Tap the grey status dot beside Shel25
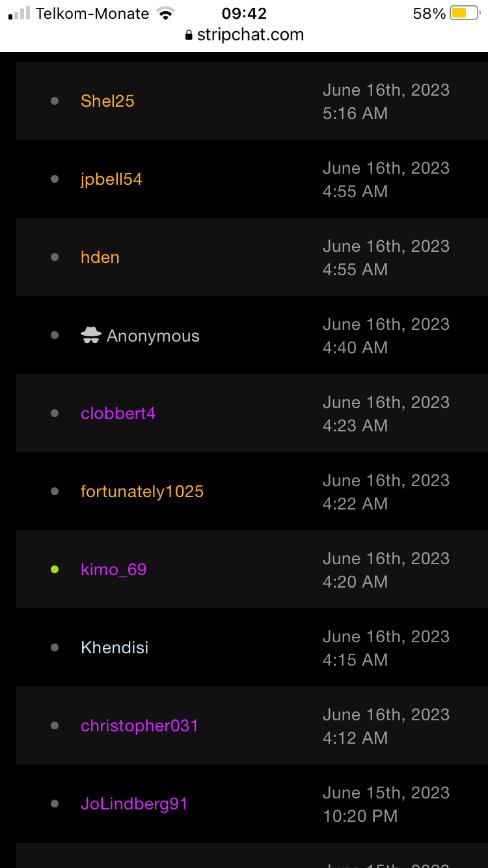The width and height of the screenshot is (488, 868). click(x=55, y=101)
